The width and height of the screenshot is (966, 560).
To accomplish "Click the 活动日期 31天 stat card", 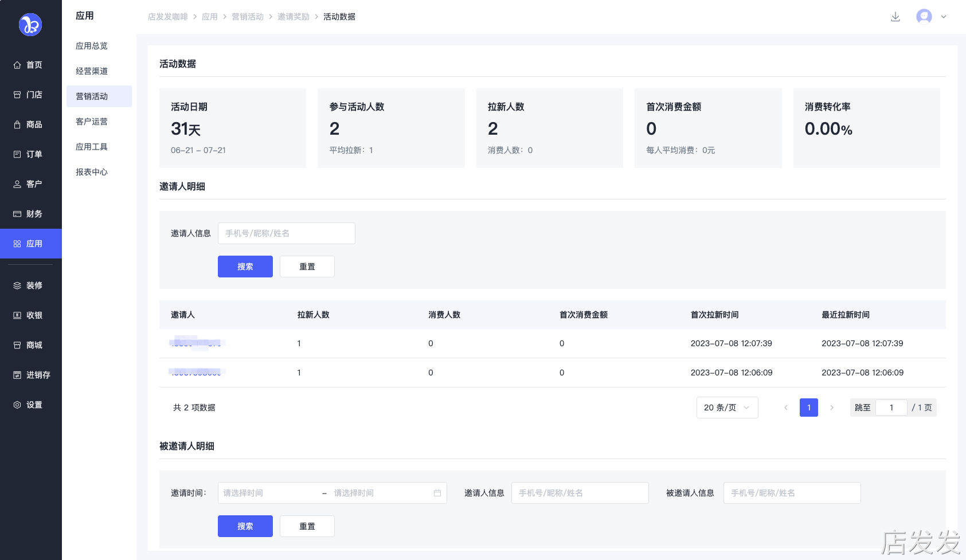I will 233,128.
